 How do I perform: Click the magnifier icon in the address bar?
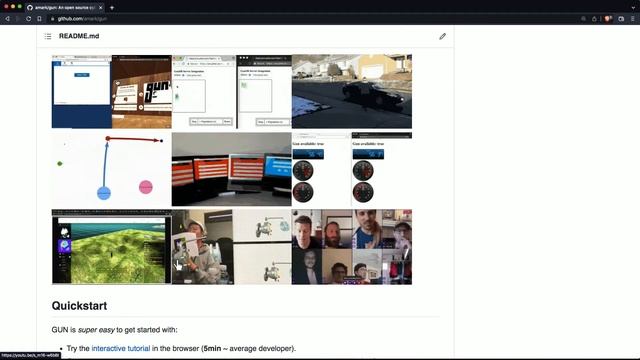click(583, 19)
